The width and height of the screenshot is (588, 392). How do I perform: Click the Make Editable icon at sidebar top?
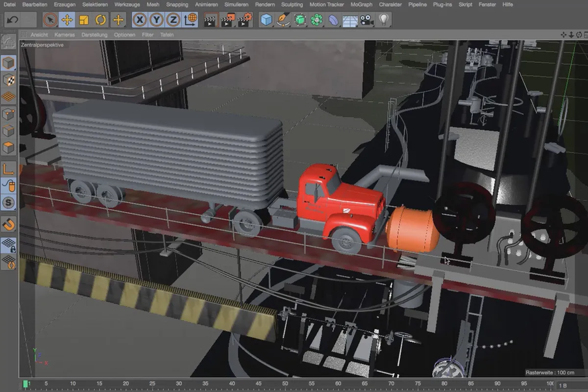(x=8, y=43)
